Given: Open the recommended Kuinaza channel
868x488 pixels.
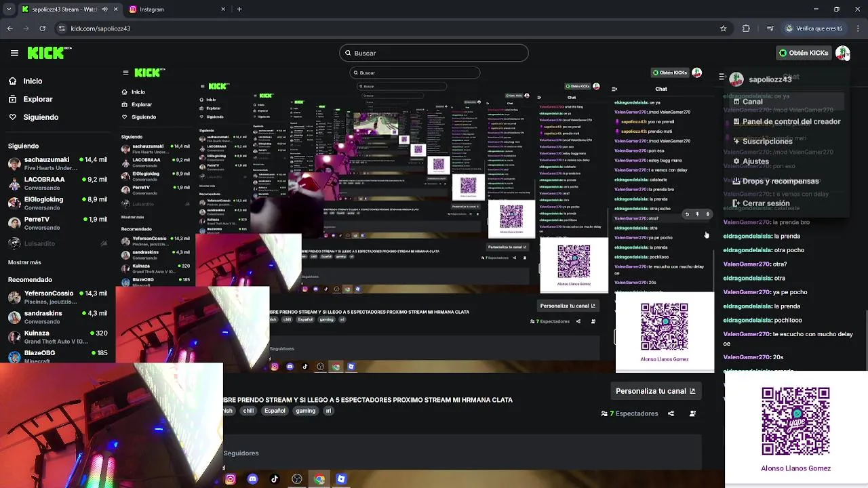Looking at the screenshot, I should (x=58, y=337).
